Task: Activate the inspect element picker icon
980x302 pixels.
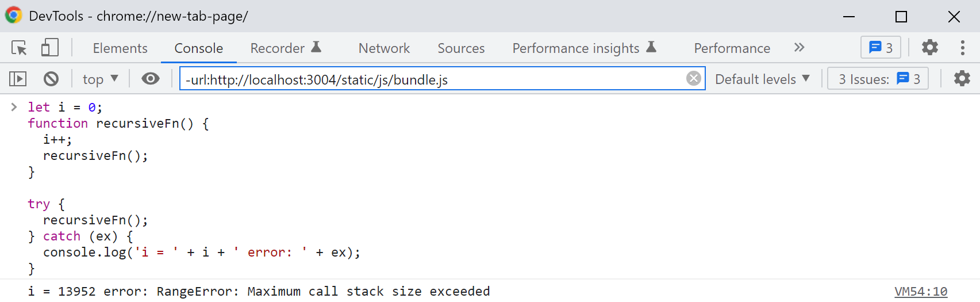Action: (x=19, y=48)
